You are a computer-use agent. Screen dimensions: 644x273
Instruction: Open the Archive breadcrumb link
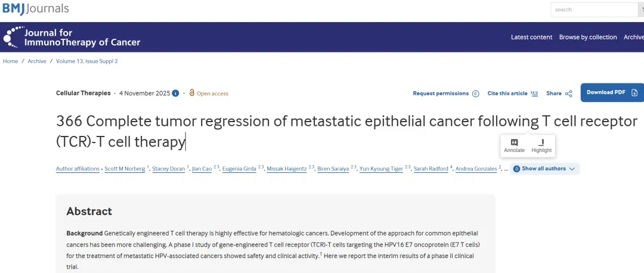(37, 61)
